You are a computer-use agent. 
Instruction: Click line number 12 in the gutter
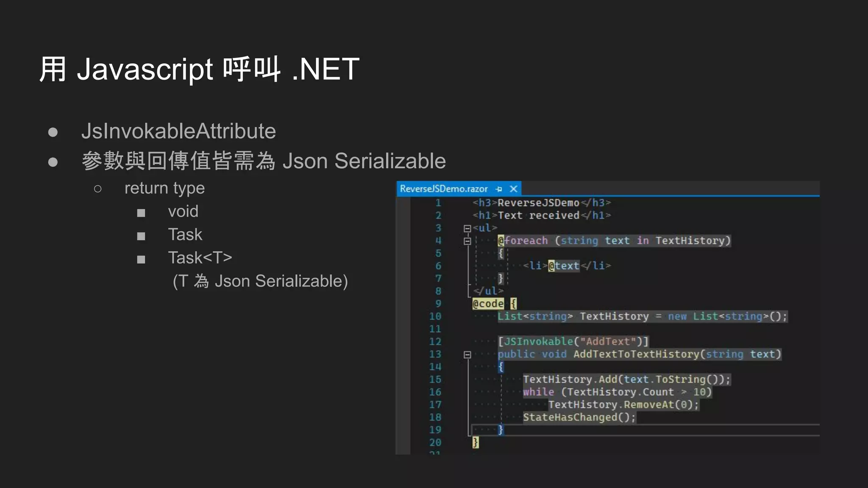[435, 341]
